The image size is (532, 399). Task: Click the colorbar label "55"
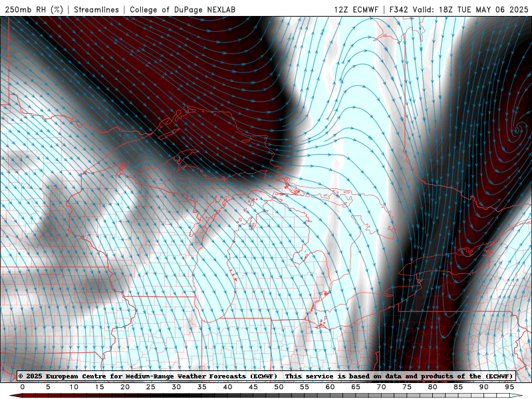point(305,387)
